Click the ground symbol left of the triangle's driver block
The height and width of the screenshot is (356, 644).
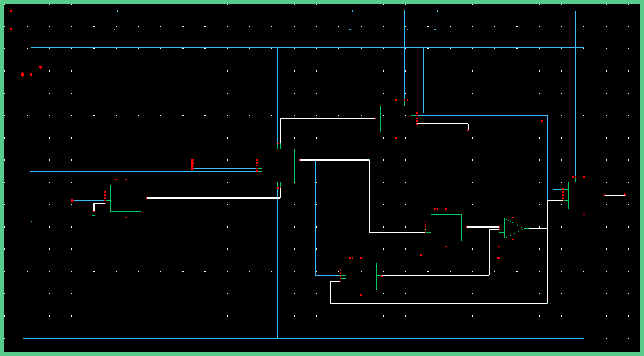[x=421, y=259]
